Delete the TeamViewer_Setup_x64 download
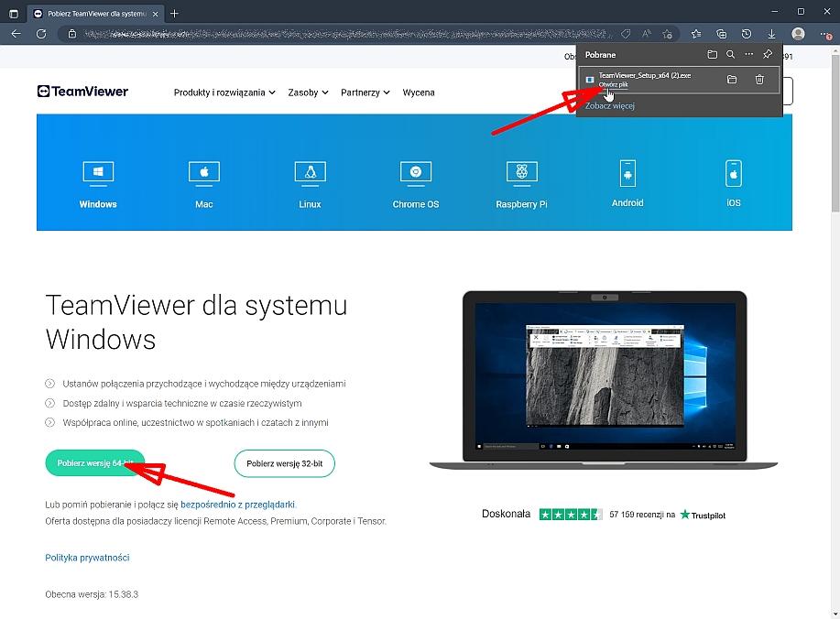The height and width of the screenshot is (619, 840). [759, 80]
